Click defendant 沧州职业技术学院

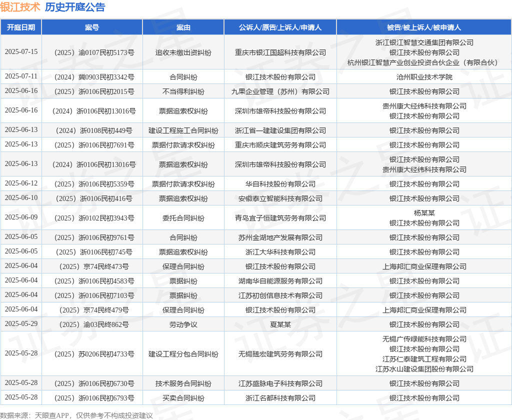424,77
